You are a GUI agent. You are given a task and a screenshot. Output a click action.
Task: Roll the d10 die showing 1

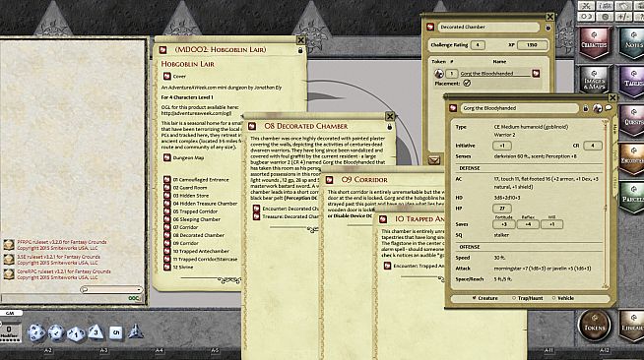point(76,333)
